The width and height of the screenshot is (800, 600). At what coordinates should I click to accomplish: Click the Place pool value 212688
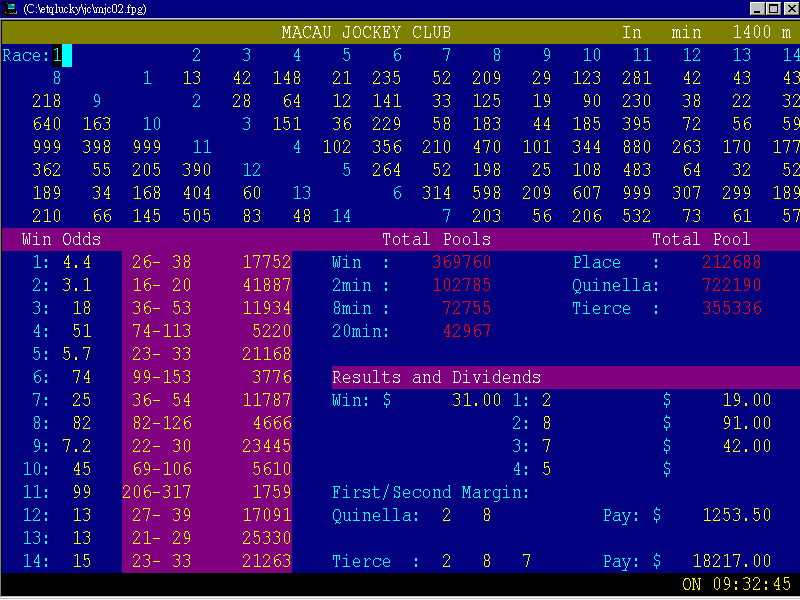coord(731,262)
